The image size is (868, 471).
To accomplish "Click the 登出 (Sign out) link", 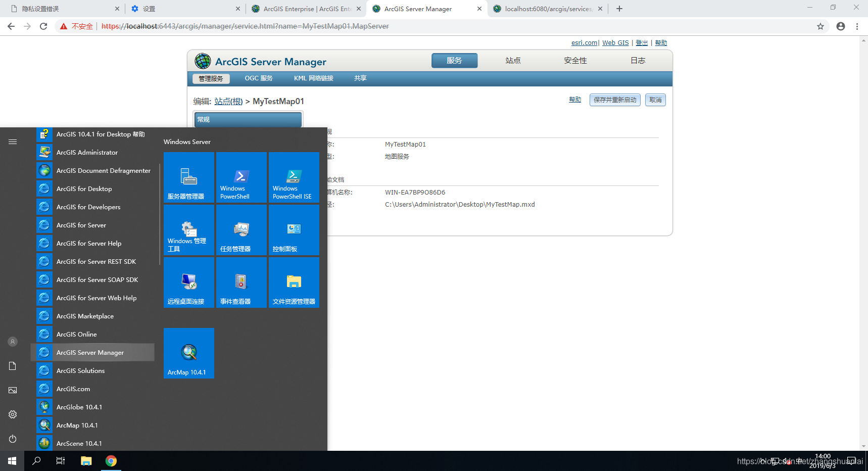I will 642,43.
